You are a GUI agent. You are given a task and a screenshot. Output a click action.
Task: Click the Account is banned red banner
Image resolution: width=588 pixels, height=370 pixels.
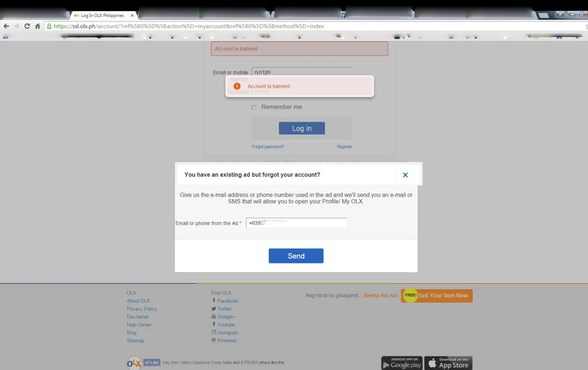pyautogui.click(x=299, y=49)
